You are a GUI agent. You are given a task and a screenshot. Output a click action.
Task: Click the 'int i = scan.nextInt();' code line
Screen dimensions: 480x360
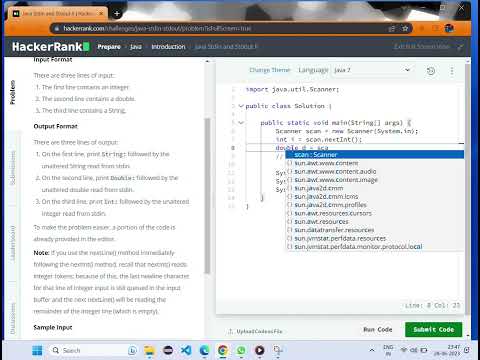(319, 139)
